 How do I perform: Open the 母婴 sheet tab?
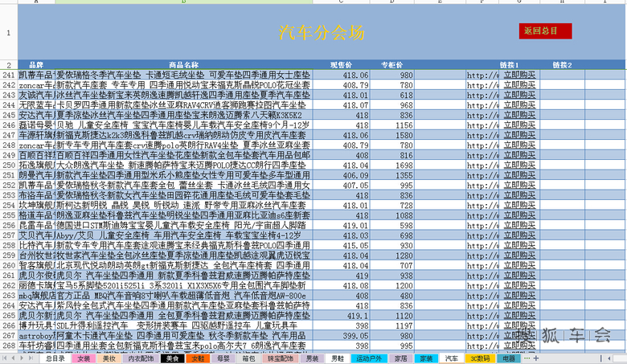point(222,358)
